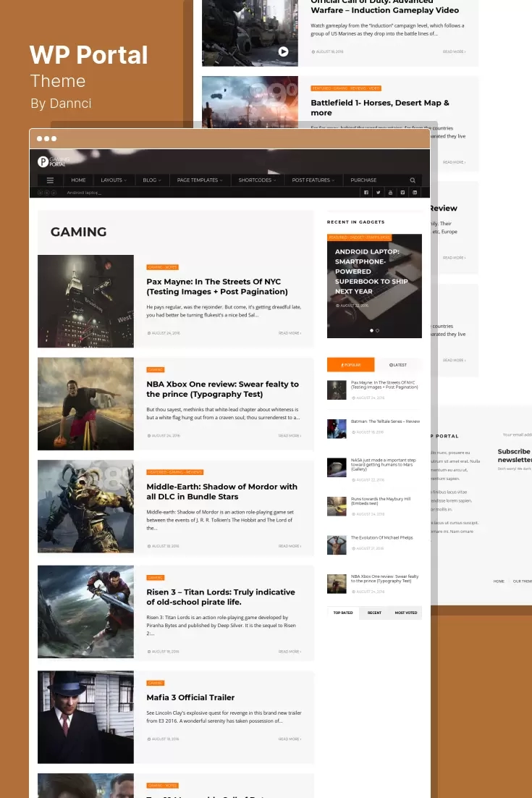532x798 pixels.
Task: Click the orange Gaming tag above Mafia 3
Action: [156, 683]
